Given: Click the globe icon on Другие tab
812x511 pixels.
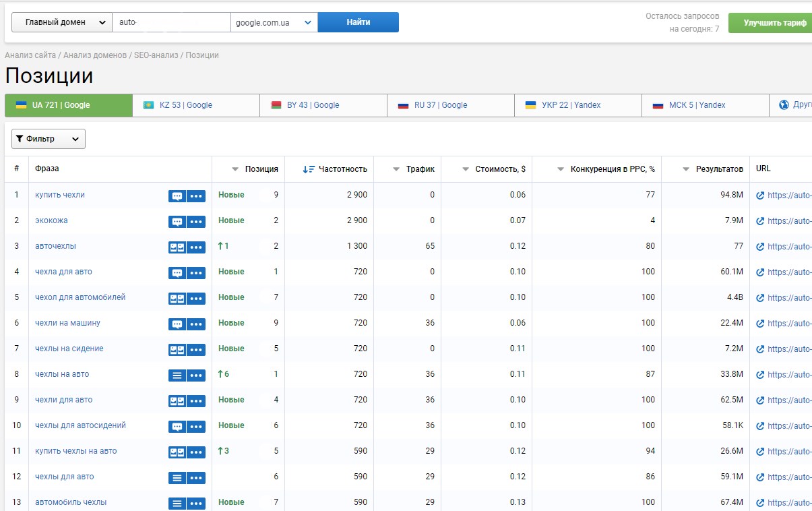Looking at the screenshot, I should coord(784,105).
